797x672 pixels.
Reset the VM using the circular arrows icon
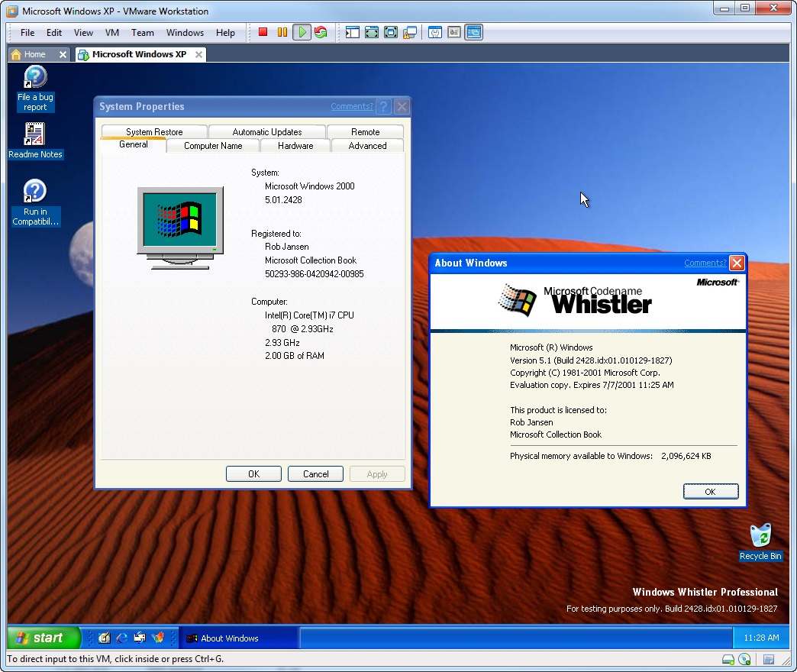pos(321,33)
